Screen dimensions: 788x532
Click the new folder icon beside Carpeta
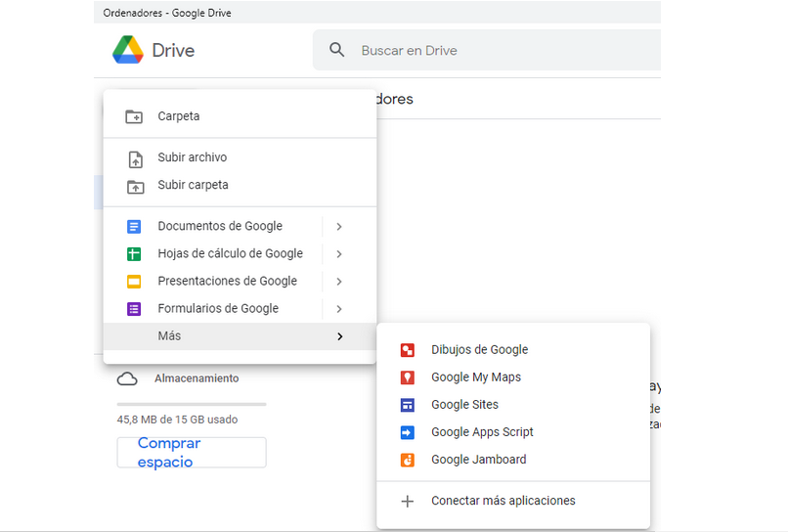tap(134, 116)
